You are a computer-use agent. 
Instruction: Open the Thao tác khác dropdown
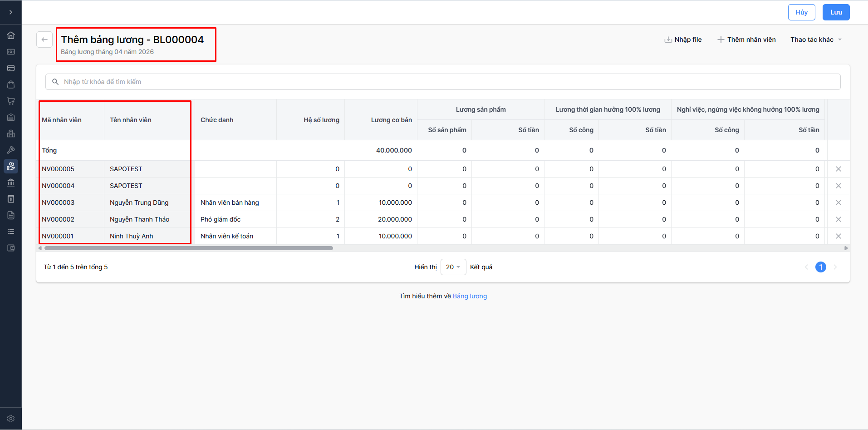[816, 40]
